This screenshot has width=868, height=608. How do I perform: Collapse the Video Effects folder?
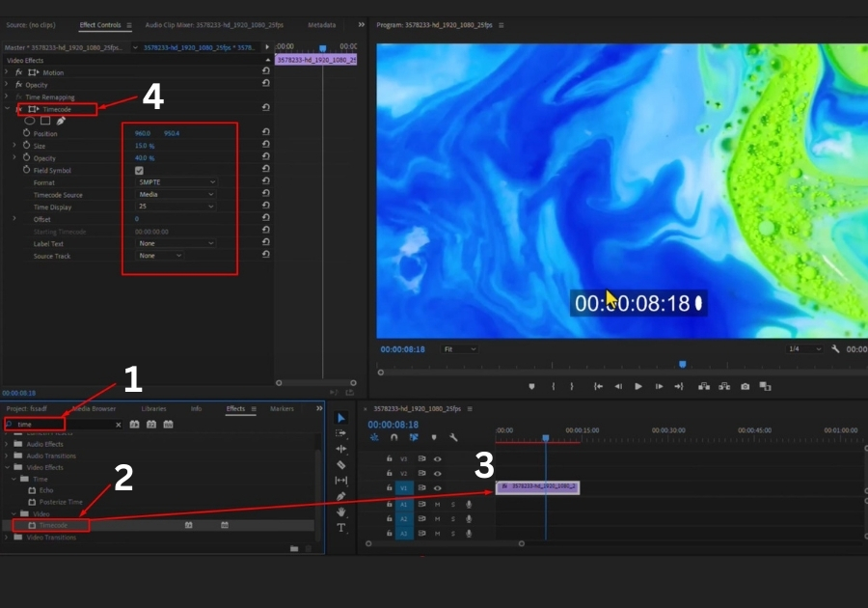[7, 467]
